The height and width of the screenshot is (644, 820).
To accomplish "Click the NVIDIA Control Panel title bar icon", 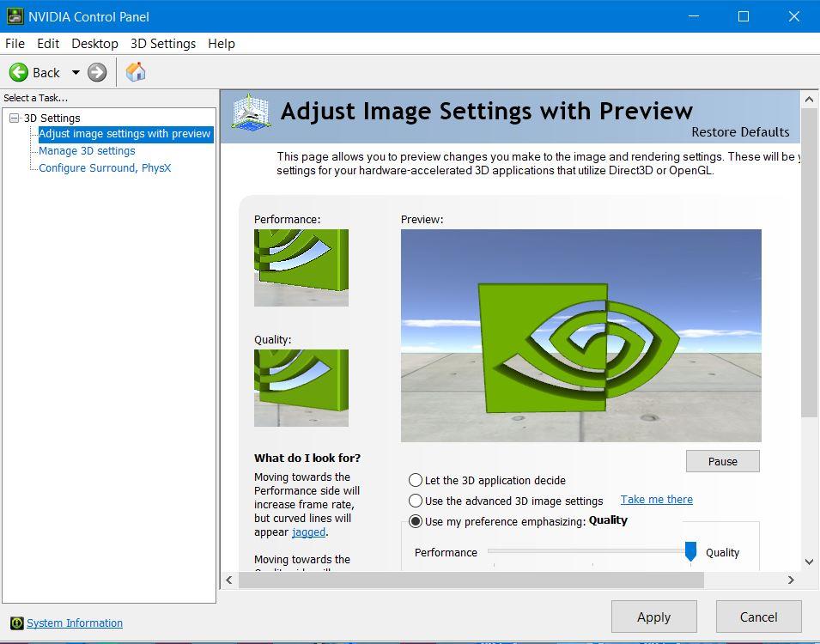I will 15,16.
